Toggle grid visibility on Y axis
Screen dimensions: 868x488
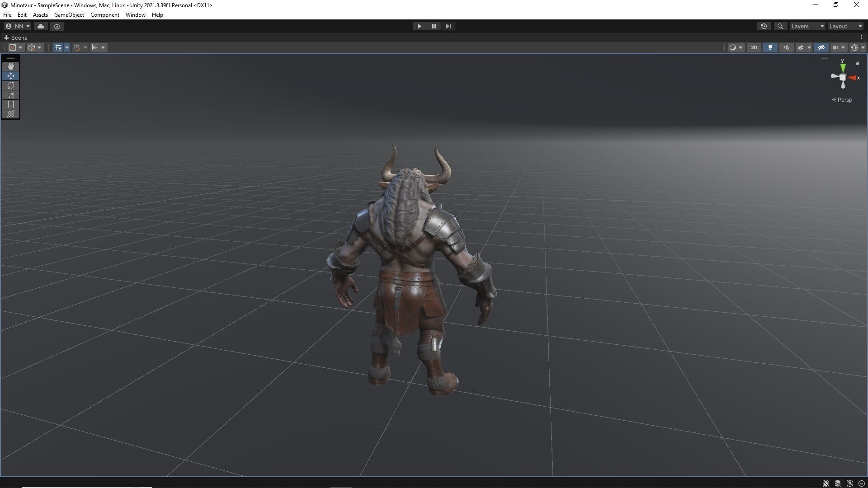(58, 47)
